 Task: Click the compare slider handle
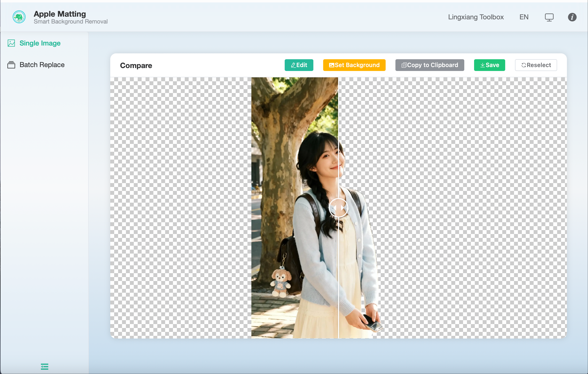pyautogui.click(x=338, y=208)
